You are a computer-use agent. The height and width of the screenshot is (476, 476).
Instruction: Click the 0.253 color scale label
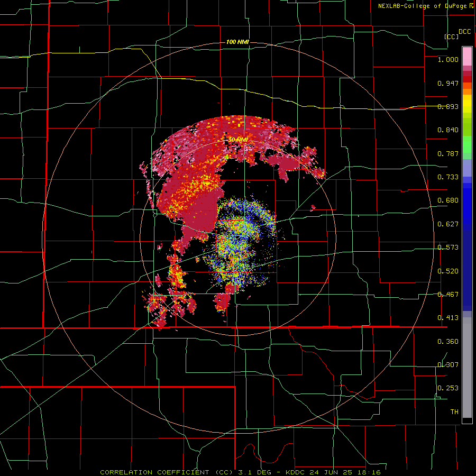[448, 388]
